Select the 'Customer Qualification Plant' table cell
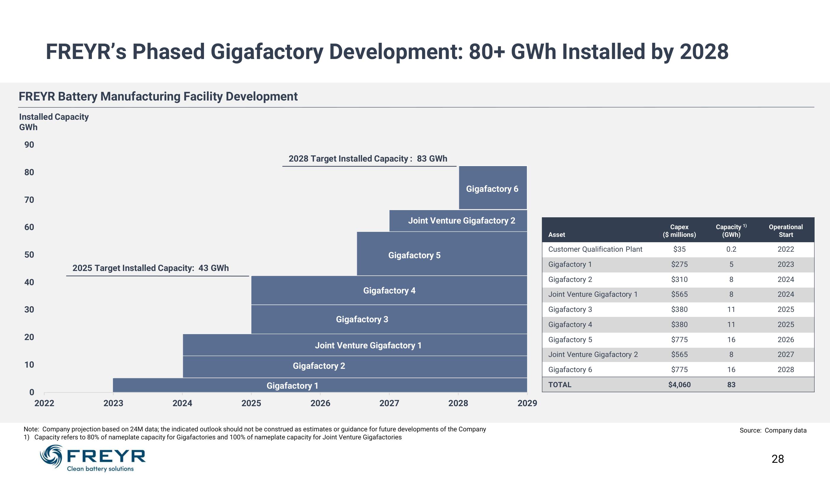830x504 pixels. click(x=595, y=249)
